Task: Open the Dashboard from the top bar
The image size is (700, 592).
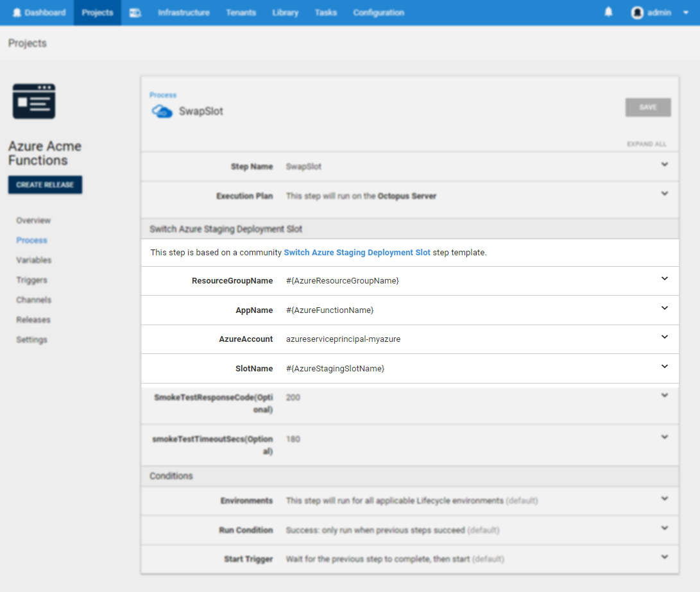Action: 39,13
